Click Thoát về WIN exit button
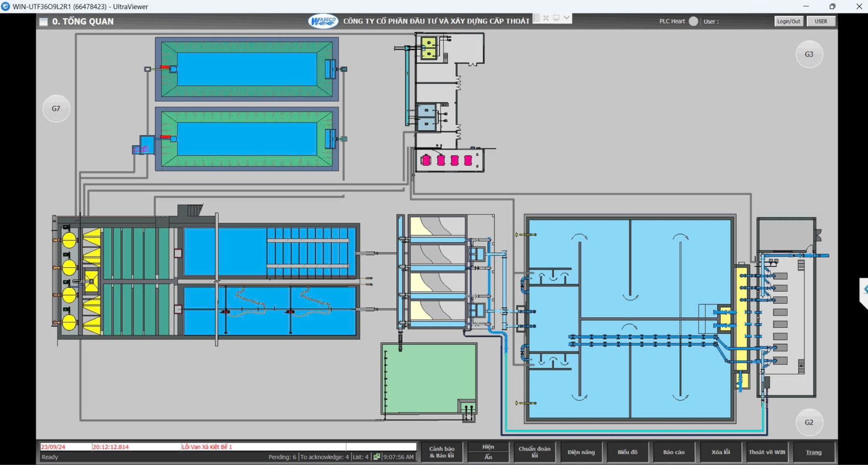 point(767,452)
